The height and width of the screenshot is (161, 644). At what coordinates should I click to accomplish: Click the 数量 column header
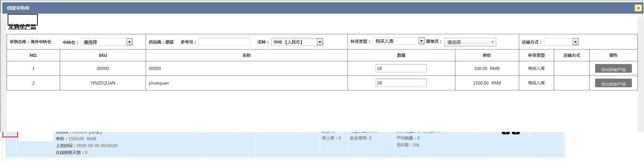coord(401,55)
